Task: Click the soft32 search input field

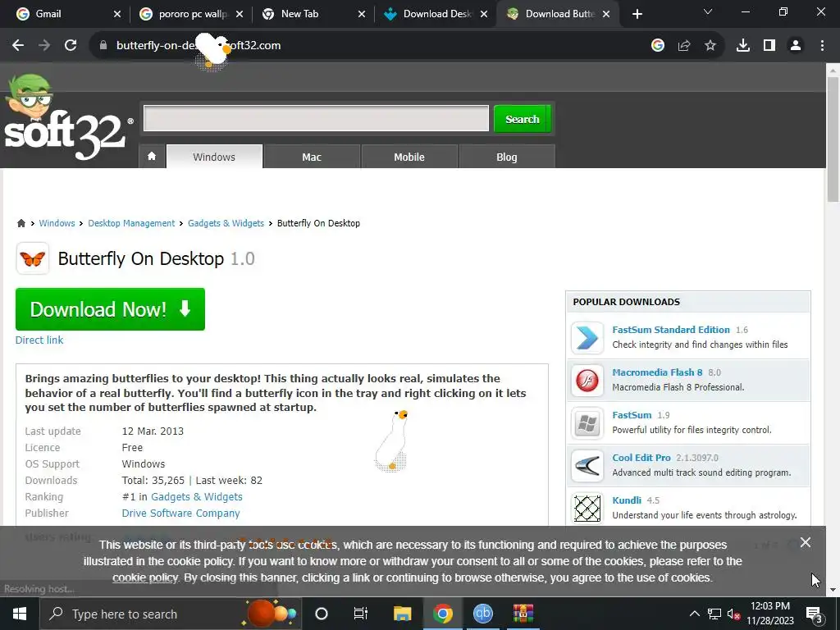Action: point(316,118)
